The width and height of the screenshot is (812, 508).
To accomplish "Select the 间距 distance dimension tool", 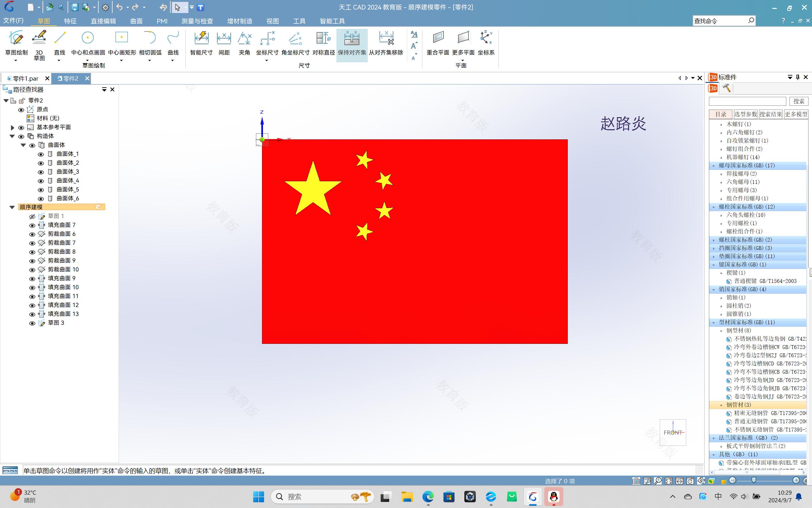I will 224,43.
